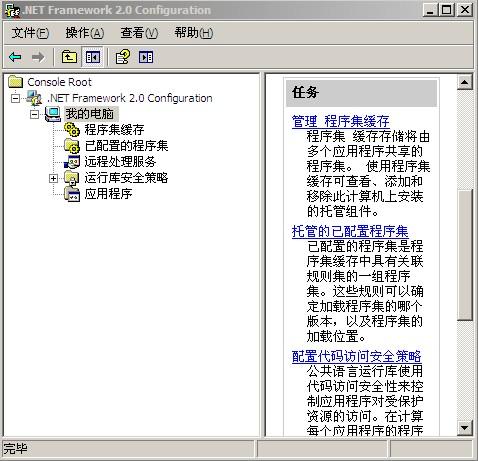Viewport: 478px width, 461px height.
Task: Click the Up one level folder icon
Action: coord(69,57)
